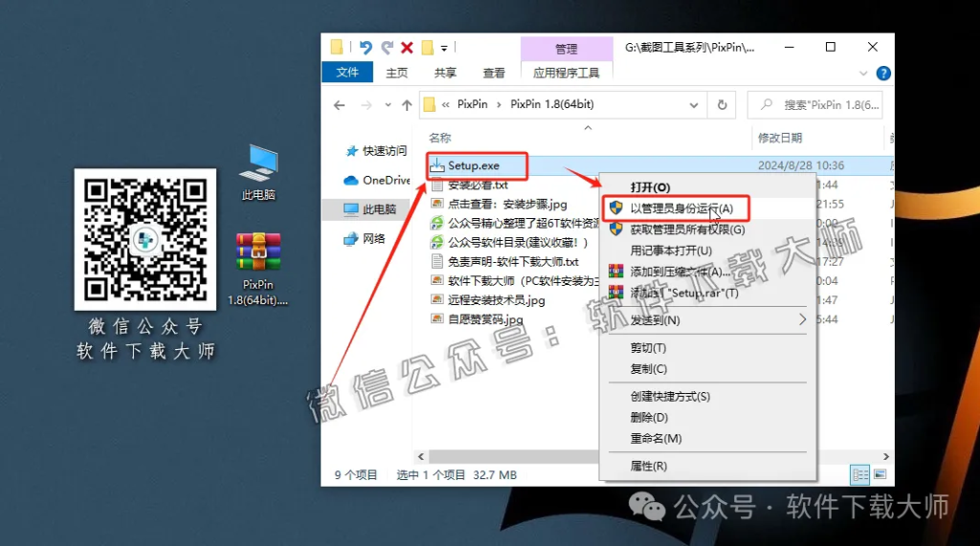Click the WeChat QR code image on desktop
The width and height of the screenshot is (980, 546).
pyautogui.click(x=145, y=239)
